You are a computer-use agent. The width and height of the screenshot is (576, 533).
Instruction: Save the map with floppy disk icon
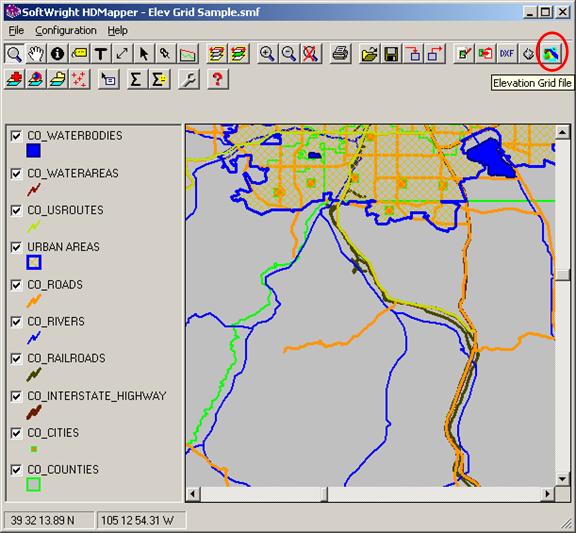[391, 54]
